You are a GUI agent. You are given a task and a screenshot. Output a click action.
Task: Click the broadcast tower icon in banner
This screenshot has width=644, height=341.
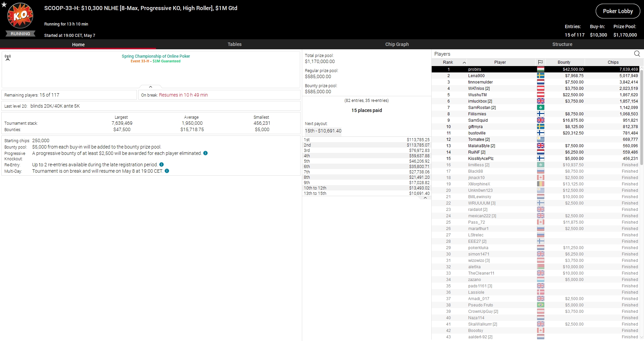[x=8, y=58]
